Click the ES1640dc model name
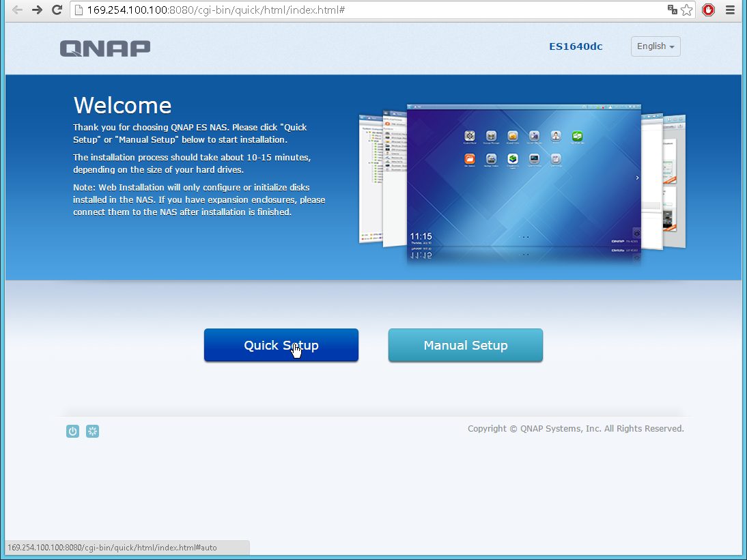The height and width of the screenshot is (560, 747). (576, 47)
